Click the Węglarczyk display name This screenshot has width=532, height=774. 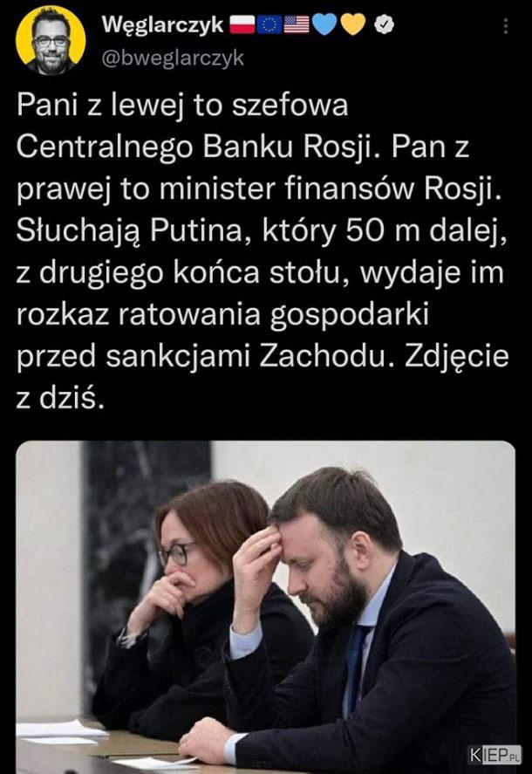pyautogui.click(x=162, y=24)
